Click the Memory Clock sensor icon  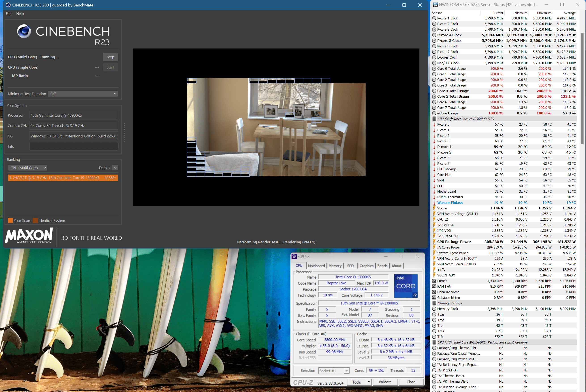434,309
